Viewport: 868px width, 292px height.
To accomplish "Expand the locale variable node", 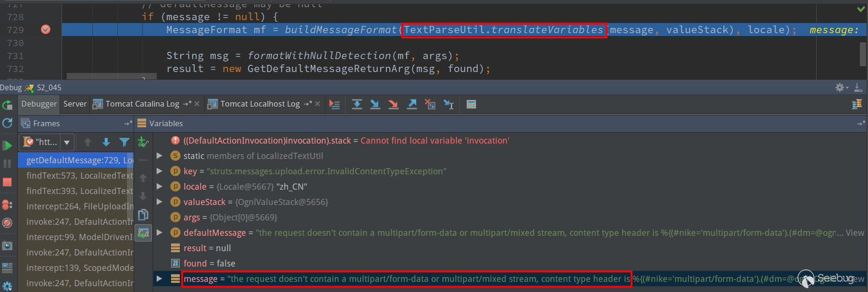I will [160, 186].
